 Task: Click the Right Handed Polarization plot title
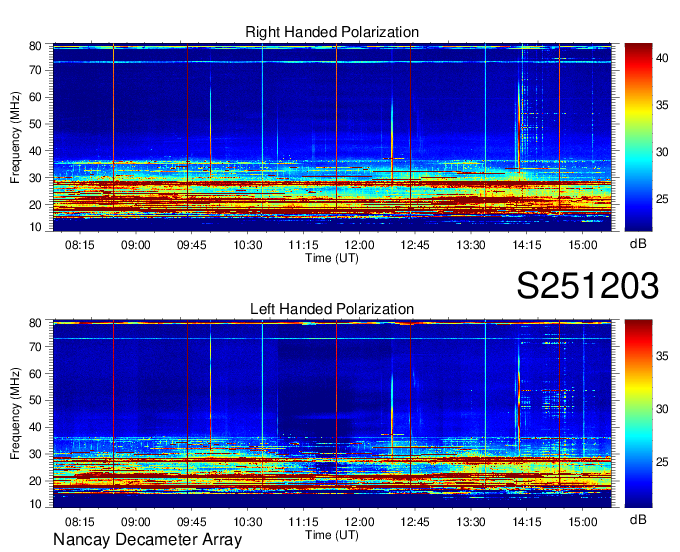tap(332, 33)
